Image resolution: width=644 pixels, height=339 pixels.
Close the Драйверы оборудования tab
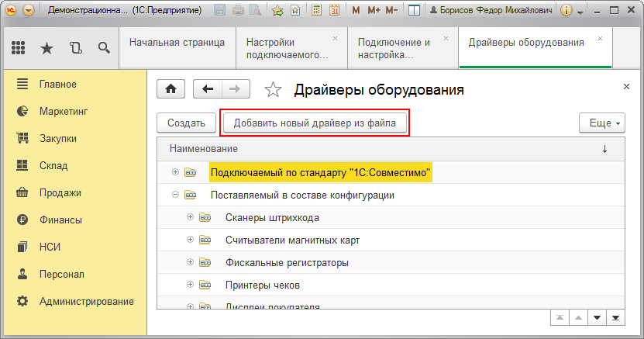point(600,39)
